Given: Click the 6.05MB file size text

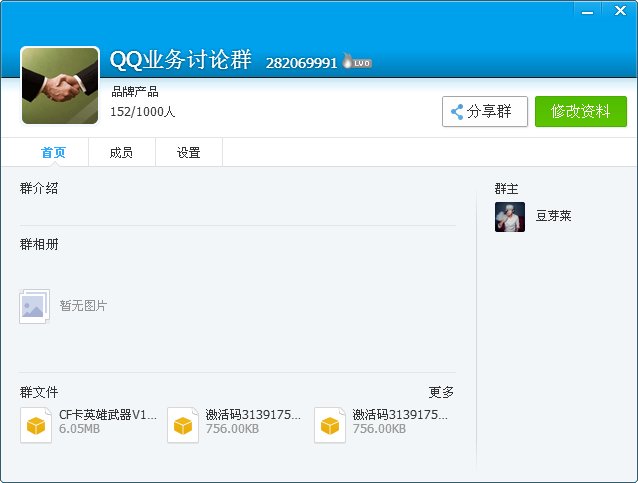Looking at the screenshot, I should tap(79, 429).
